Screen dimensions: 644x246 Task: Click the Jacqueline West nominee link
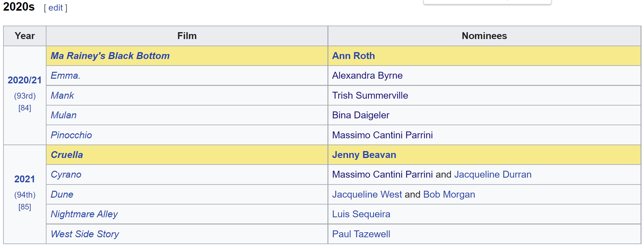[367, 194]
